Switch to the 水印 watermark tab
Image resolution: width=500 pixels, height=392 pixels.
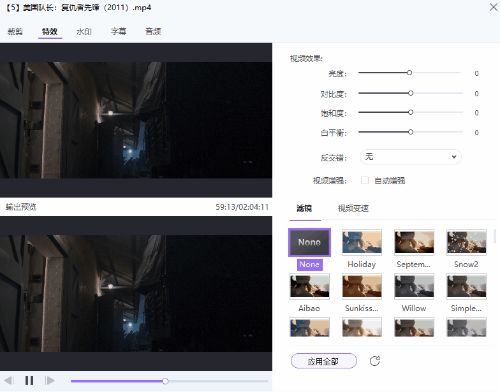(x=84, y=32)
